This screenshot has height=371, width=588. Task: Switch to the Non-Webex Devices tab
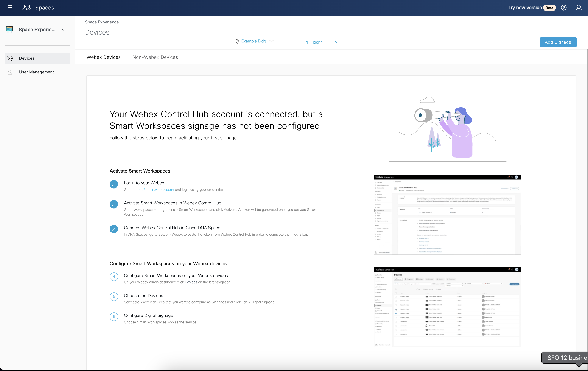click(155, 57)
